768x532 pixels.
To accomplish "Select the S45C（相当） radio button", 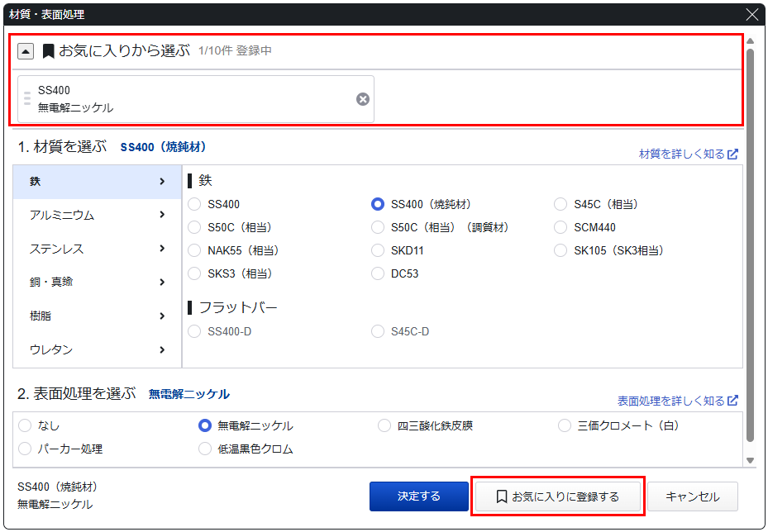I will pos(560,204).
